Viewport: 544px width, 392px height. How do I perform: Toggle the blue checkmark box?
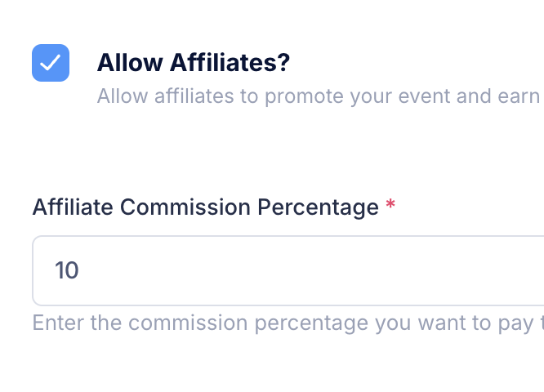tap(51, 63)
